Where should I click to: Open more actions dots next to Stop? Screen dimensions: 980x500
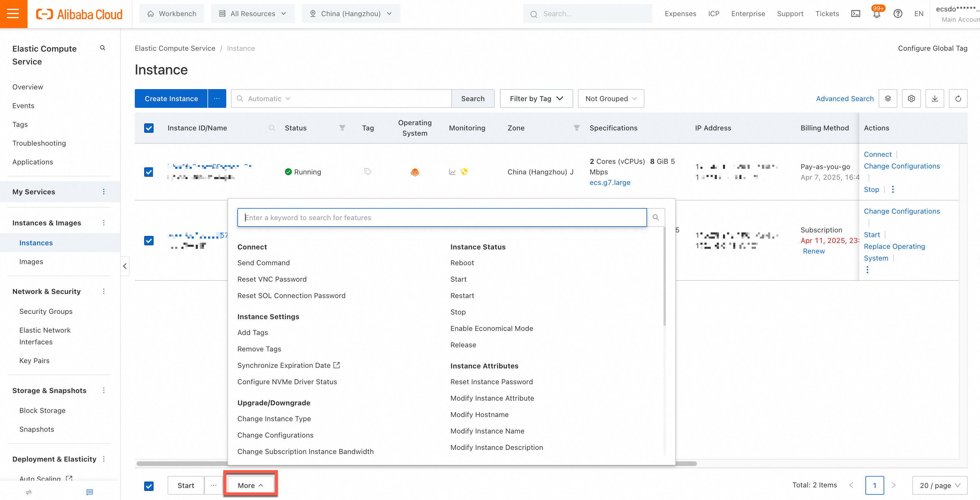(x=892, y=190)
